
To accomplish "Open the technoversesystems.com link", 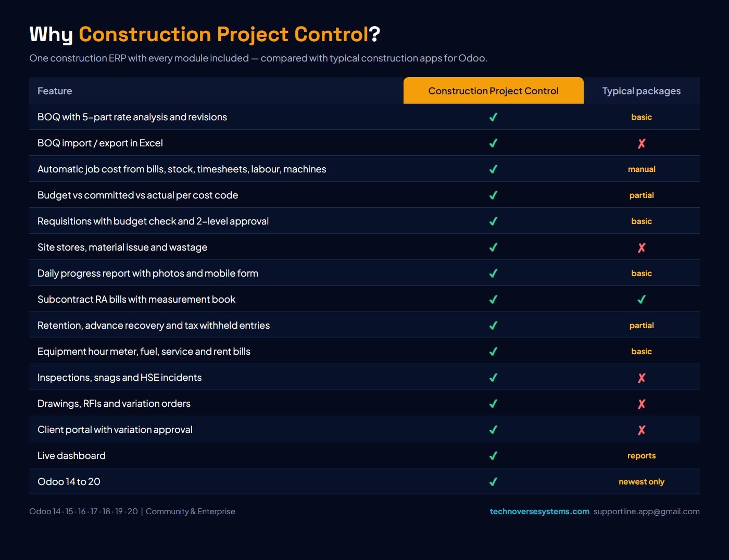I will click(539, 512).
